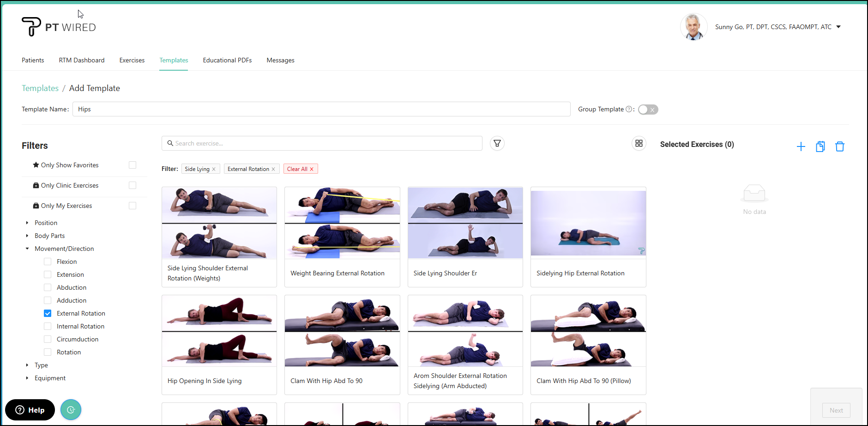Enable Only Show Favorites checkbox

pyautogui.click(x=133, y=165)
